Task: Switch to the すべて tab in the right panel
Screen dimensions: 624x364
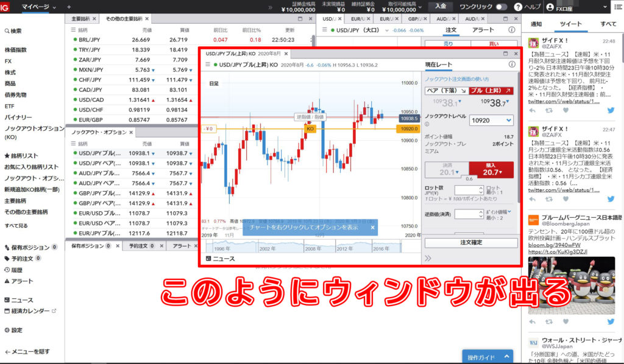Action: [608, 24]
